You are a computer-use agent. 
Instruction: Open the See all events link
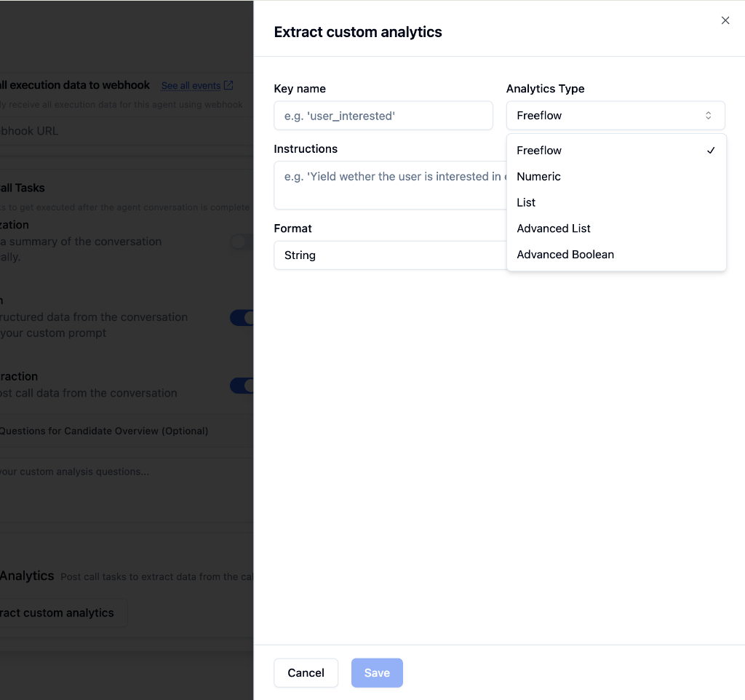coord(191,85)
